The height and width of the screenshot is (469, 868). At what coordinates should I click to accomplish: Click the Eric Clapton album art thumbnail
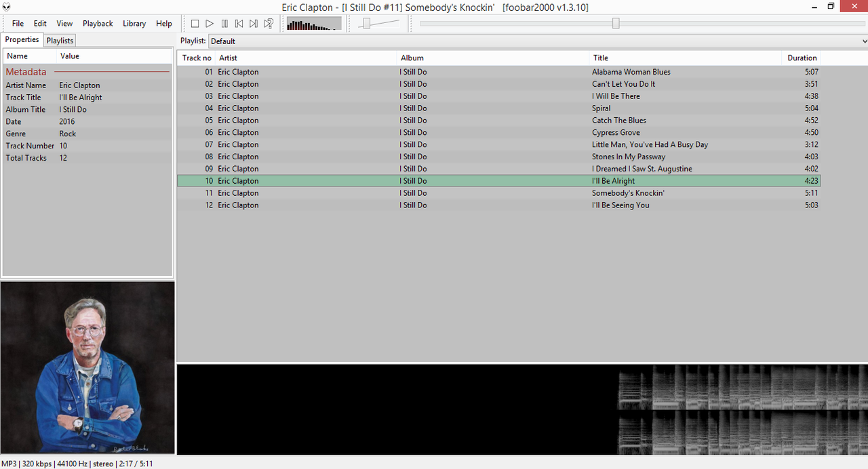click(x=87, y=367)
